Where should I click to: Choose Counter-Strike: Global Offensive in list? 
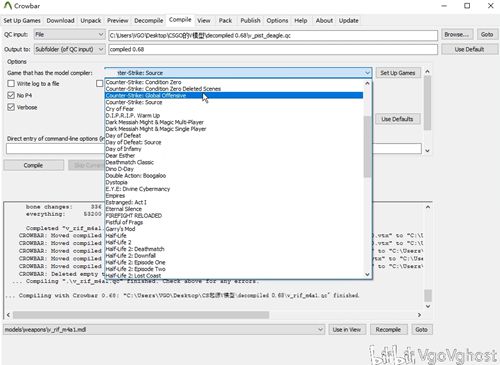tap(234, 95)
